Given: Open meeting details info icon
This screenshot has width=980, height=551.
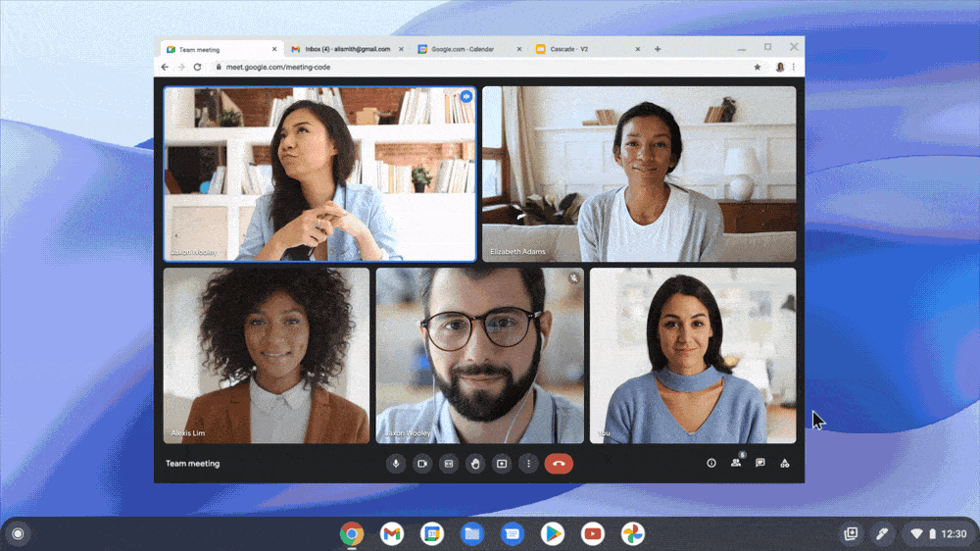Looking at the screenshot, I should (711, 463).
